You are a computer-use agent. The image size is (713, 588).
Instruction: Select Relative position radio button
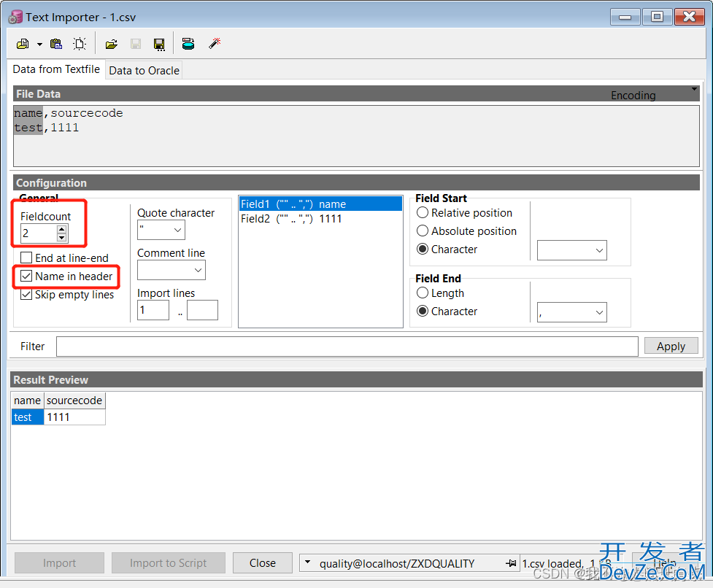423,213
